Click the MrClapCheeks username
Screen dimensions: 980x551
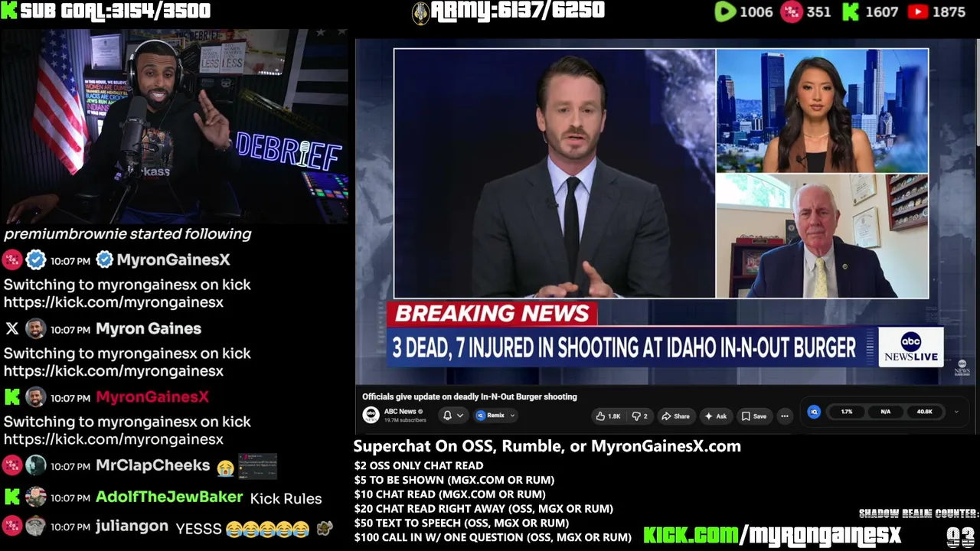coord(152,465)
